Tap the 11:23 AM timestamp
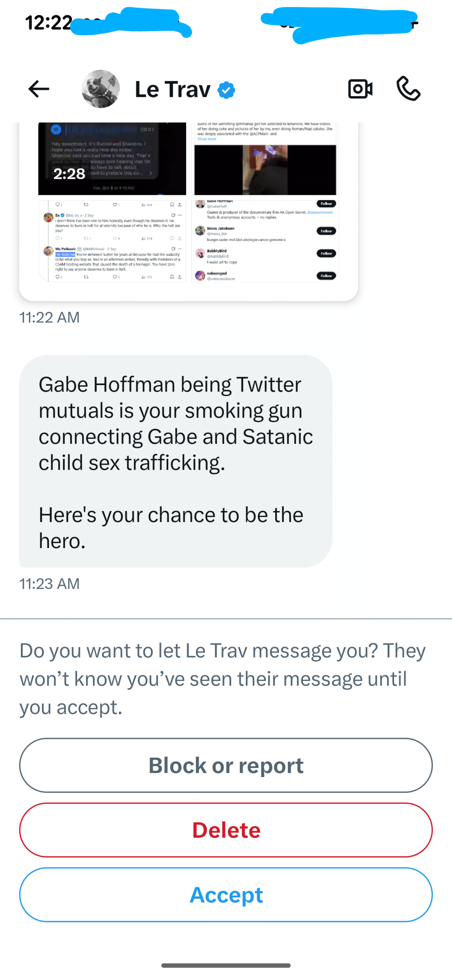Viewport: 452px width, 980px height. (x=50, y=584)
